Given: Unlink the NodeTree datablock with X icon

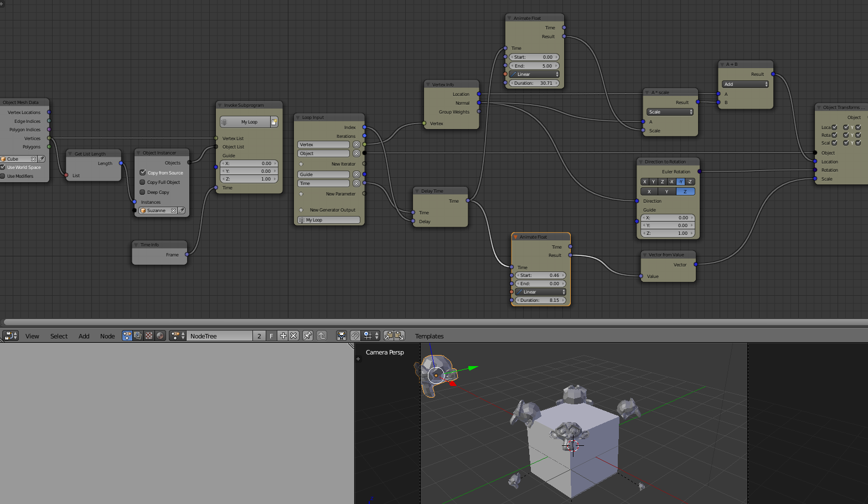Looking at the screenshot, I should pyautogui.click(x=294, y=336).
